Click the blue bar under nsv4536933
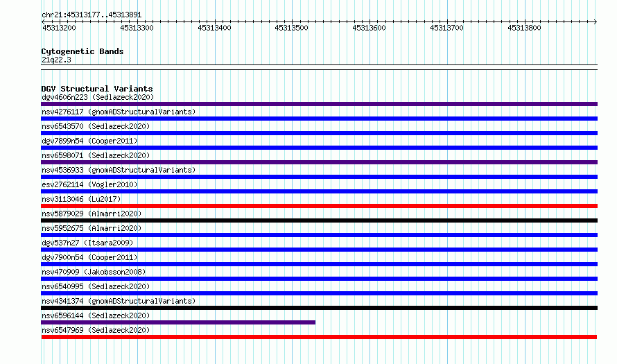 pos(319,177)
